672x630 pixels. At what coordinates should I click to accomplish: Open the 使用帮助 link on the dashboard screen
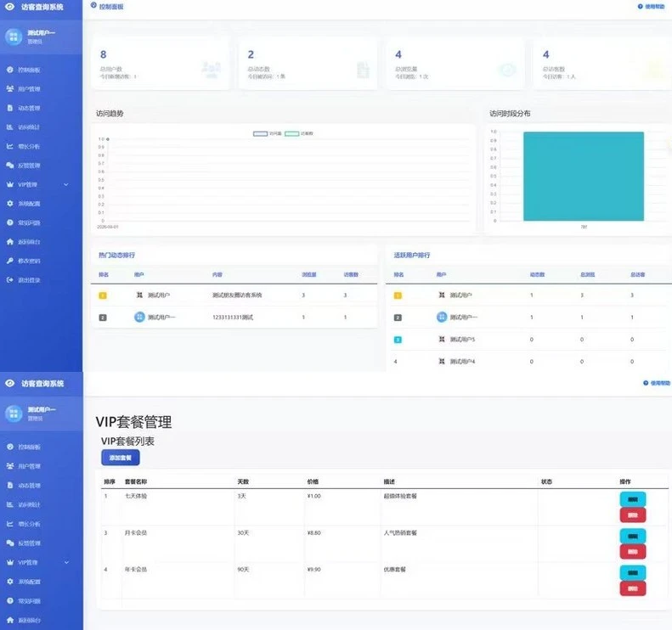[x=651, y=7]
